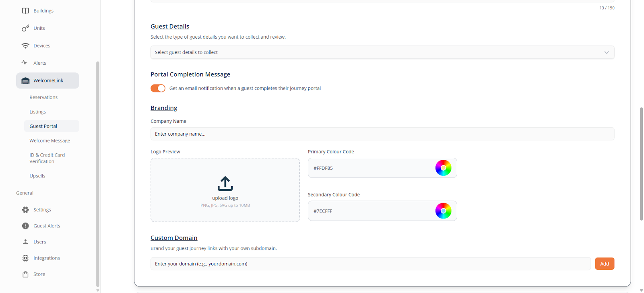Click the Guest Alerts exclamation icon

pos(25,226)
